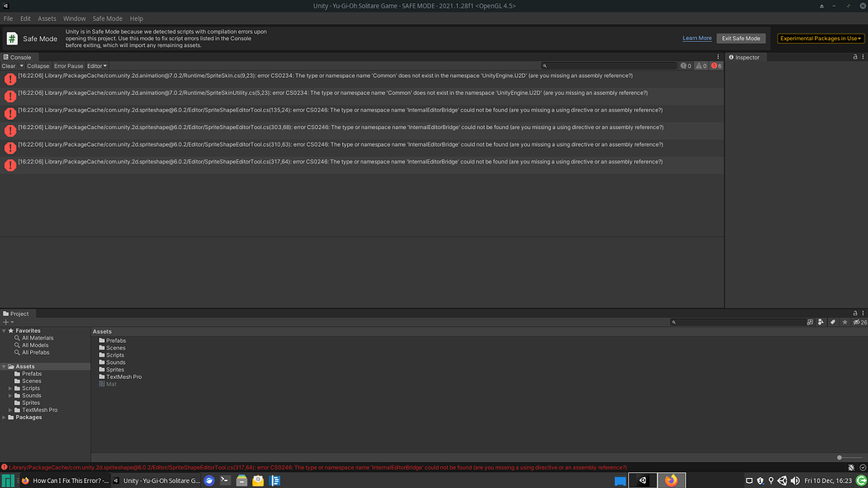
Task: Launch Firefox from the taskbar
Action: point(670,480)
